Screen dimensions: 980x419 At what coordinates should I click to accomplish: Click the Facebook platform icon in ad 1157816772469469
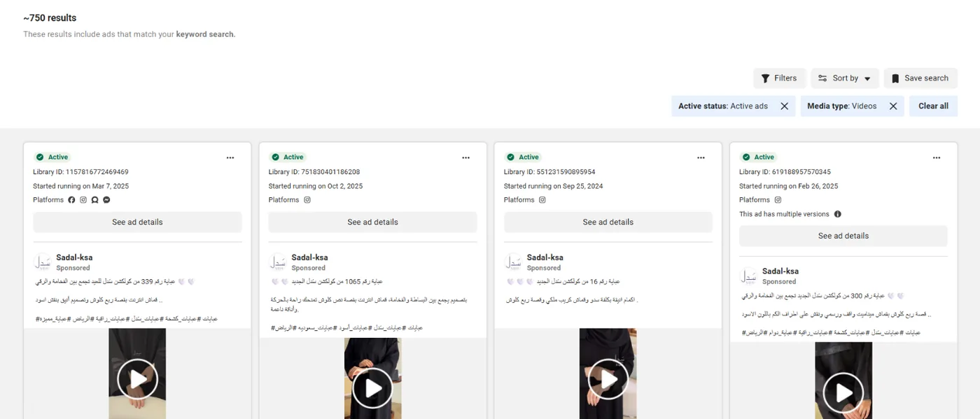[71, 200]
